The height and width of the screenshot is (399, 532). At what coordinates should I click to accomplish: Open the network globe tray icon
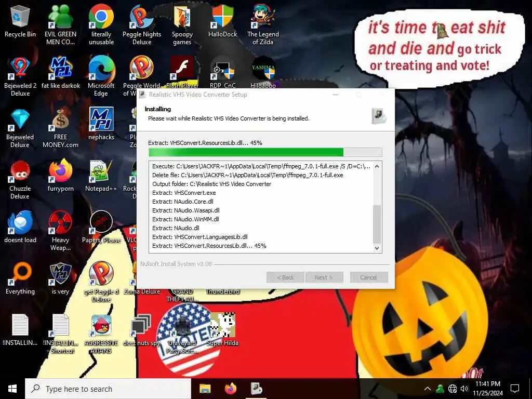pos(453,389)
